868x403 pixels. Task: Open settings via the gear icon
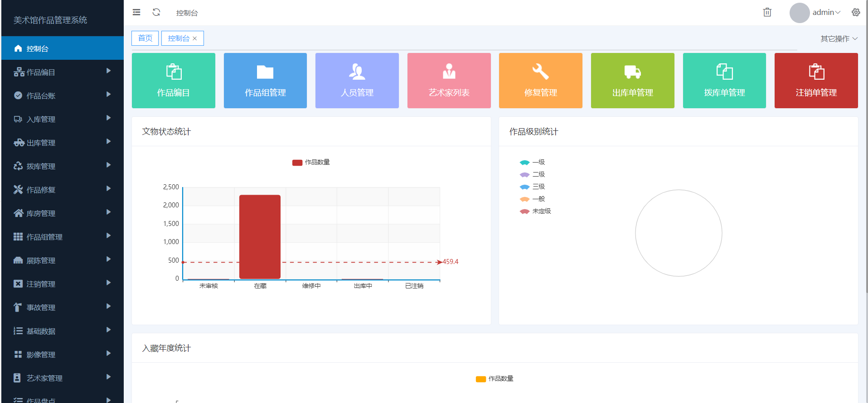coord(856,12)
